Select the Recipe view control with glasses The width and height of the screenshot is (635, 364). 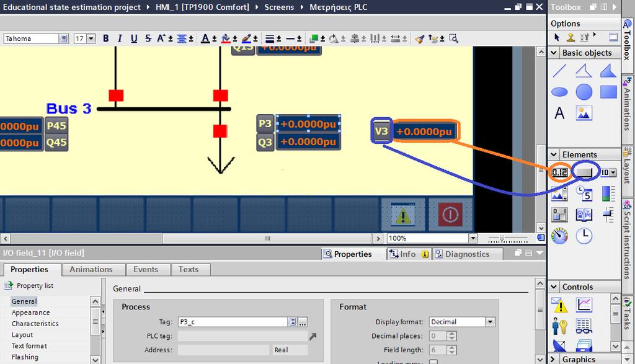[584, 326]
